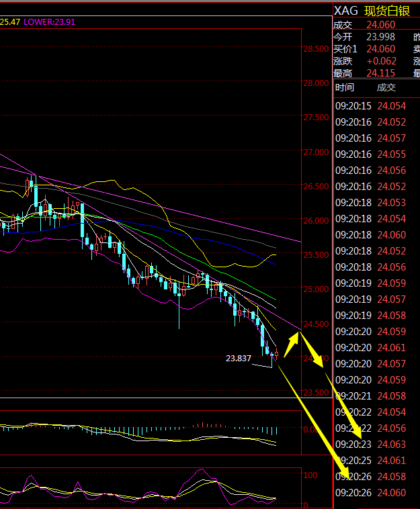The width and height of the screenshot is (420, 509).
Task: Click the 成交 column header in tick list
Action: (x=386, y=87)
